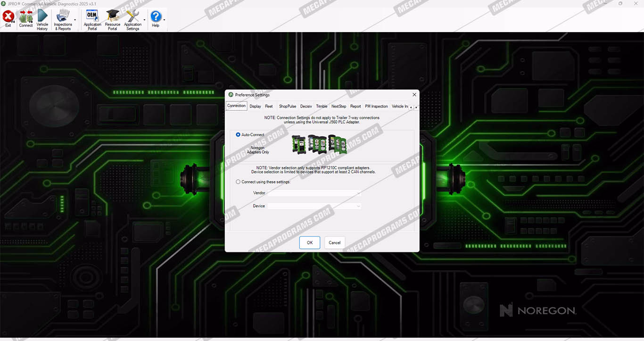Open the PM Inspection tab
The height and width of the screenshot is (341, 644).
click(x=376, y=106)
